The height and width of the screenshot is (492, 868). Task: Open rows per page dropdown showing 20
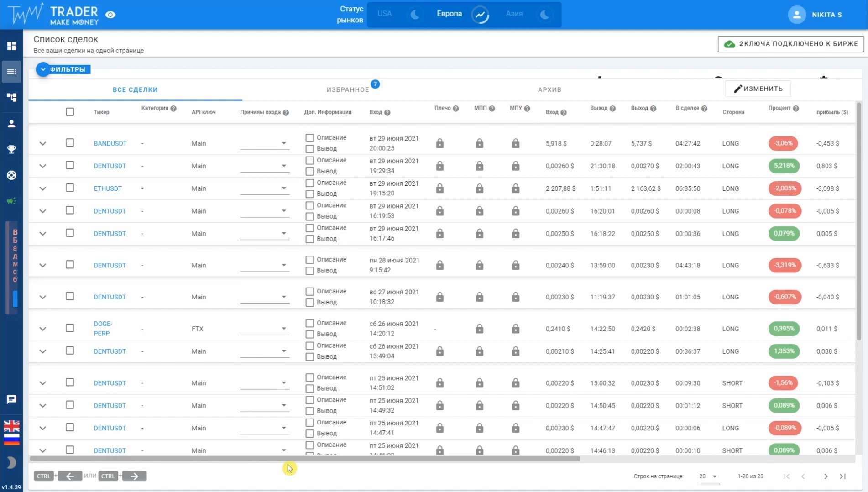coord(708,476)
